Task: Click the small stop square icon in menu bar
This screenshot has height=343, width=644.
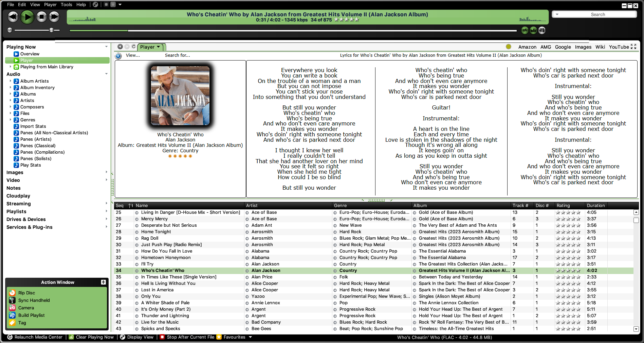Action: coord(106,4)
